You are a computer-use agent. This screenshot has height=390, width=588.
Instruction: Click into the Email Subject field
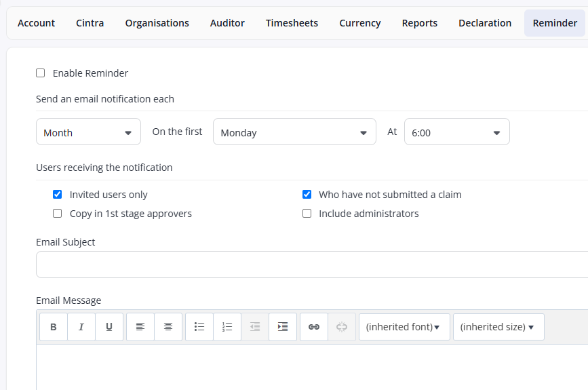[312, 265]
